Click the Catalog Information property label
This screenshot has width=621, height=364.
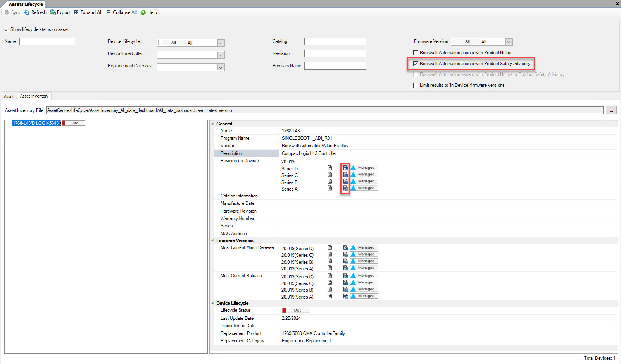tap(239, 196)
